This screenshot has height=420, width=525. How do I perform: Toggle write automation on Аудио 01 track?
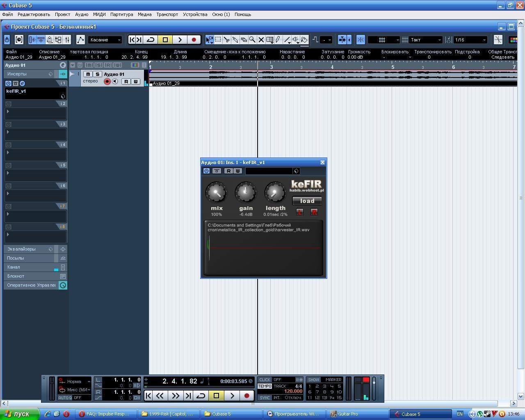click(x=135, y=82)
